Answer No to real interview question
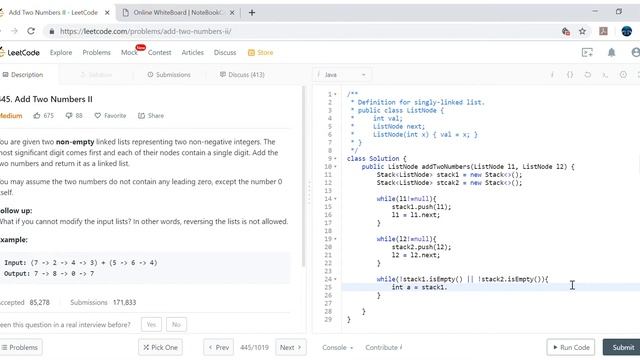Screen dimensions: 640x360 click(176, 325)
